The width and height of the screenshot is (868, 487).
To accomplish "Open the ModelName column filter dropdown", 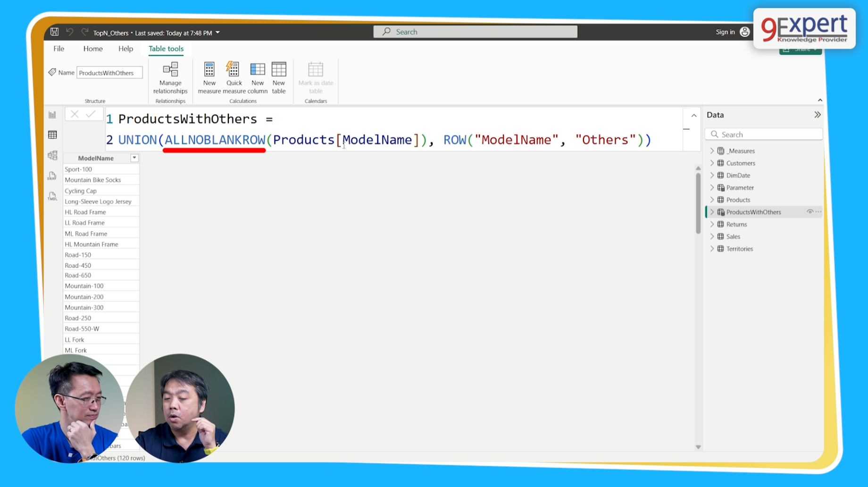I will (x=134, y=158).
